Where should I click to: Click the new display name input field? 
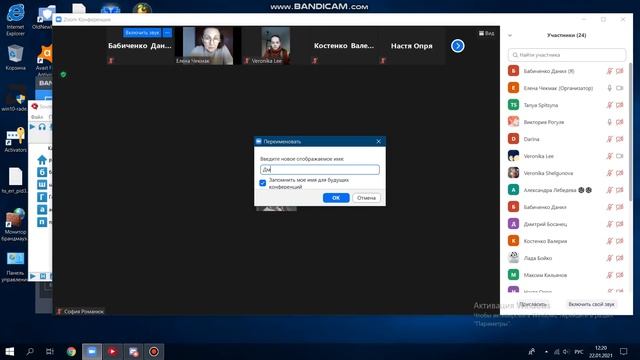[320, 169]
